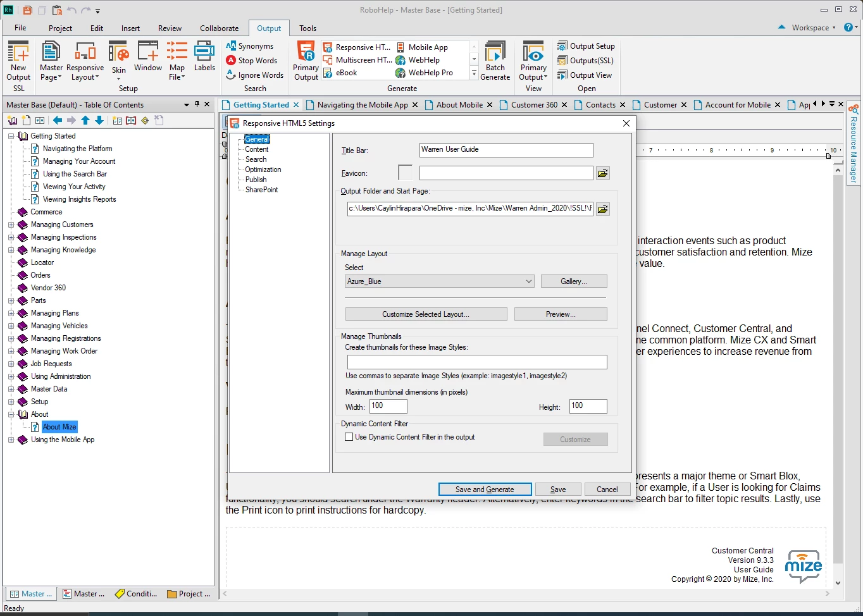The width and height of the screenshot is (863, 616).
Task: Click the Save button in the dialog
Action: point(558,490)
